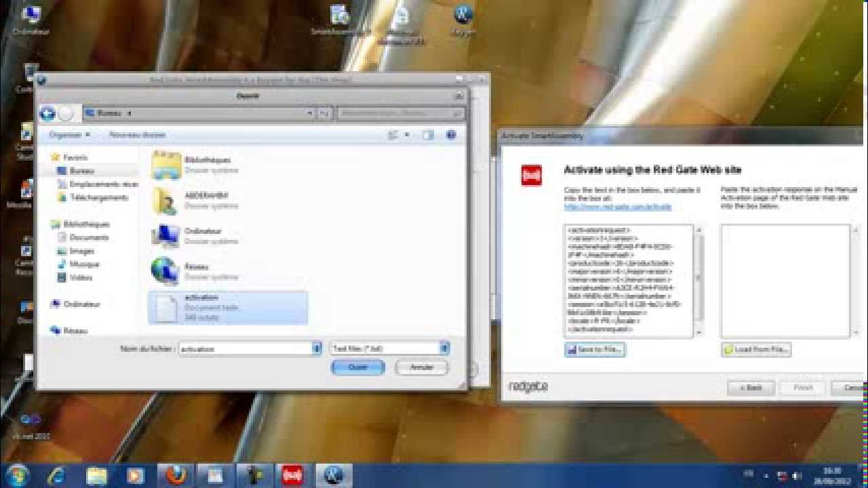Click the search field in the Ouvrir dialog
Viewport: 868px width, 488px height.
[401, 113]
